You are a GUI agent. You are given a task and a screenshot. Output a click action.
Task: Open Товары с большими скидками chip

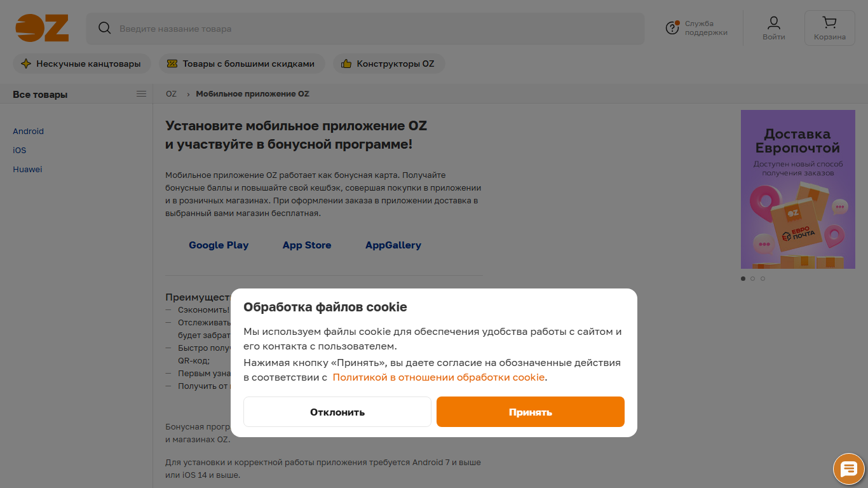241,64
